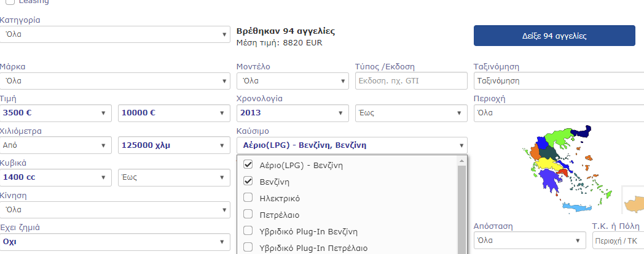Screen dimensions: 644x254
Task: Click the Τύπος/Έκδοση text field
Action: [411, 81]
